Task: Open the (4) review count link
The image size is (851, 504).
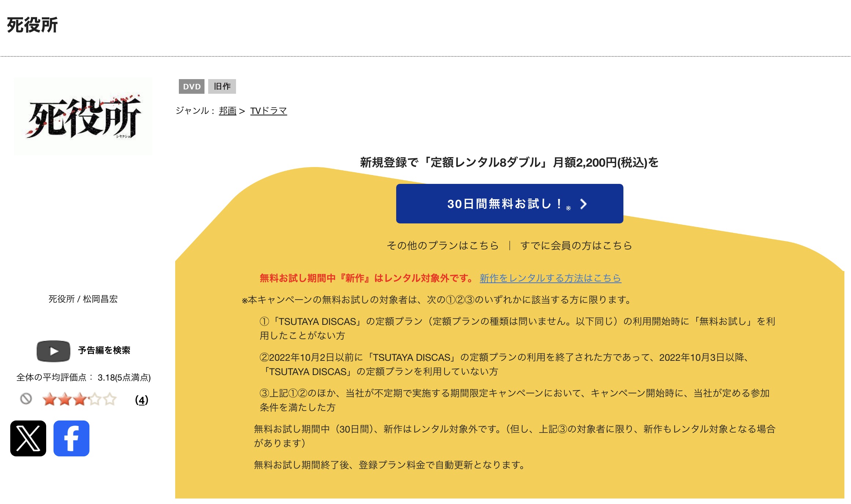Action: 142,400
